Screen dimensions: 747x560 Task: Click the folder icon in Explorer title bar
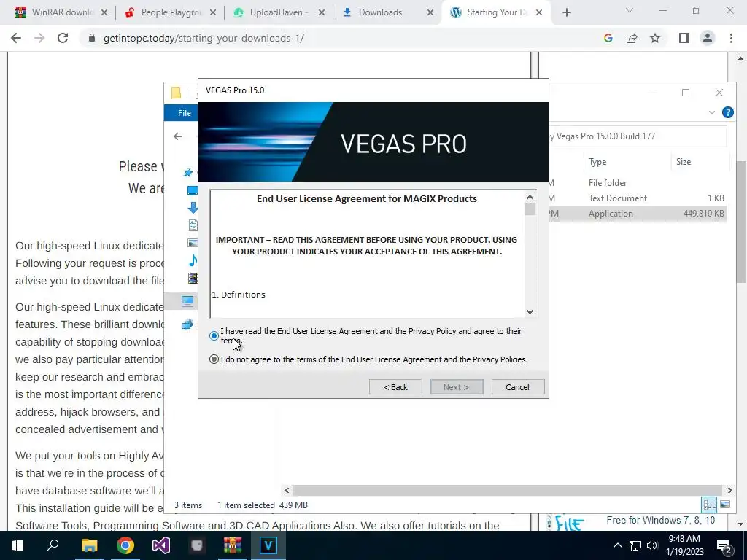(176, 93)
